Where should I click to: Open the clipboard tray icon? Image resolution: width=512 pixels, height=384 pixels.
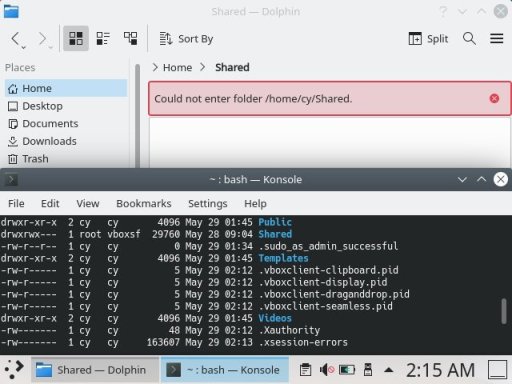(x=305, y=370)
